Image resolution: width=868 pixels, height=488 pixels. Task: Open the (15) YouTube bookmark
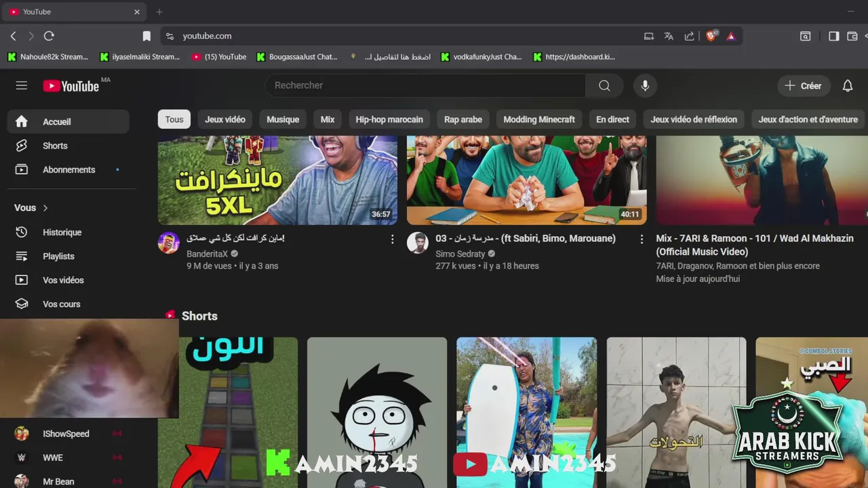[x=219, y=57]
